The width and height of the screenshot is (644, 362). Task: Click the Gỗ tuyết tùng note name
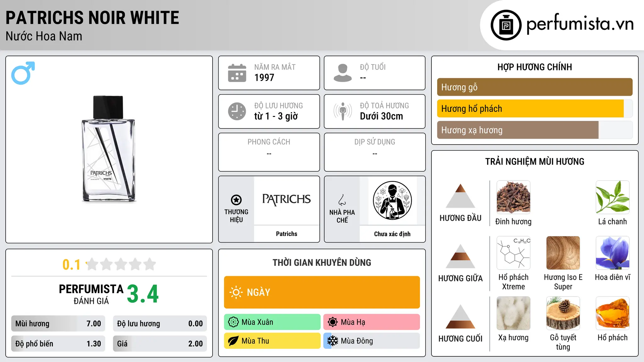pos(563,342)
